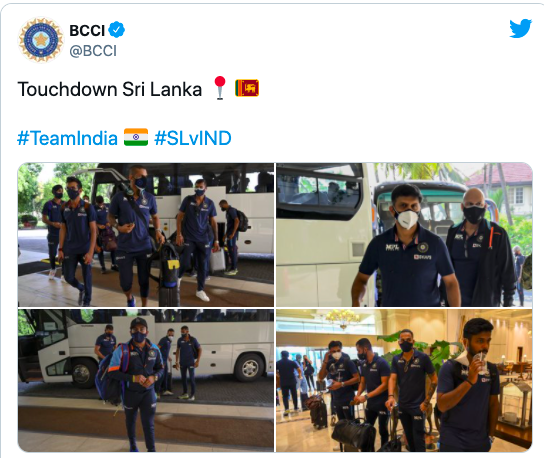Click the Twitter bird logo

pos(520,28)
